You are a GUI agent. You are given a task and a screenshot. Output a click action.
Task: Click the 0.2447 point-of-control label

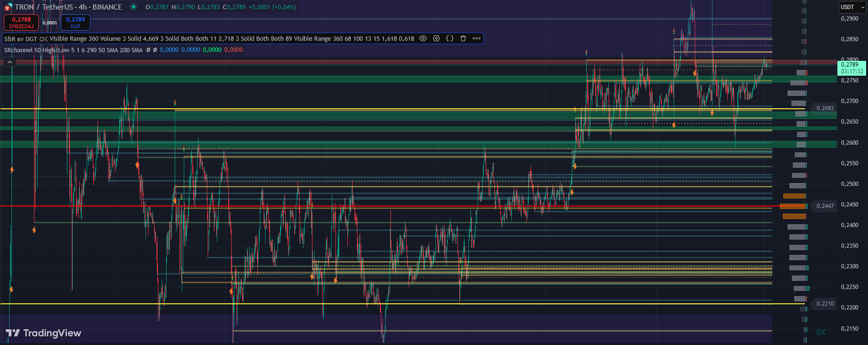(x=824, y=206)
